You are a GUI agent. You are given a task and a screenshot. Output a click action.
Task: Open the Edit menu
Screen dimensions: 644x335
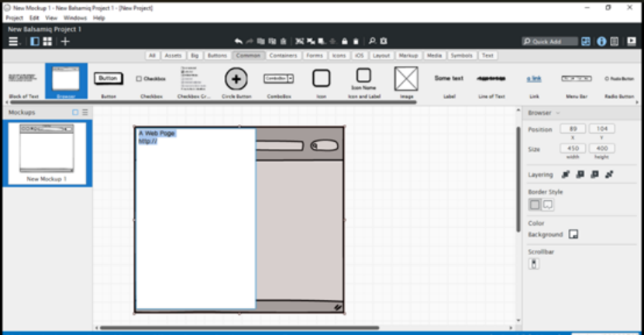point(34,18)
